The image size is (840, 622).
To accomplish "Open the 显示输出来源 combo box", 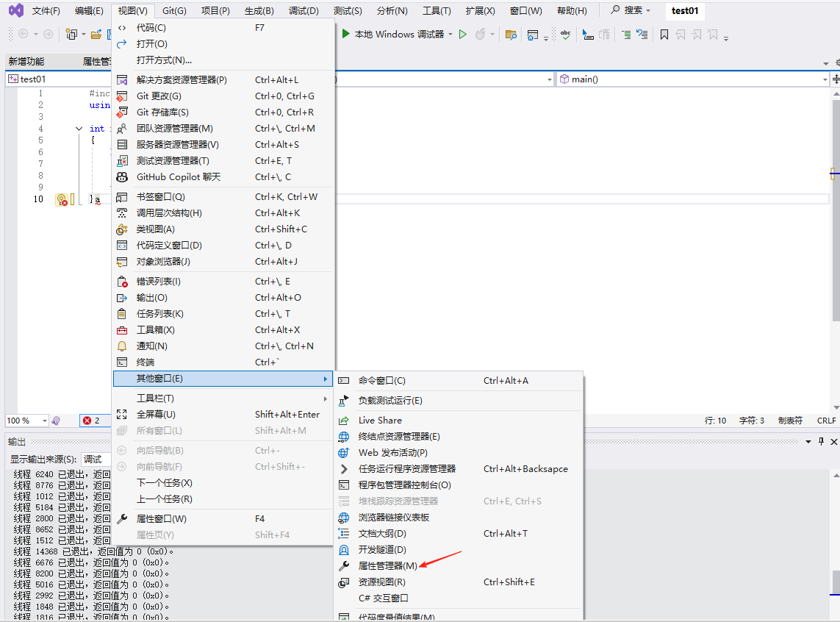I will click(x=96, y=459).
